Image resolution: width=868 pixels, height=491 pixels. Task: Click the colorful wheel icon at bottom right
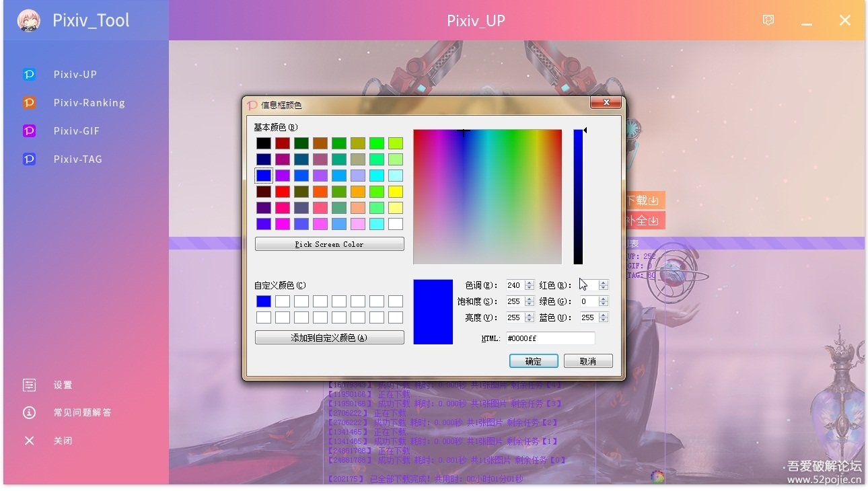[x=658, y=476]
